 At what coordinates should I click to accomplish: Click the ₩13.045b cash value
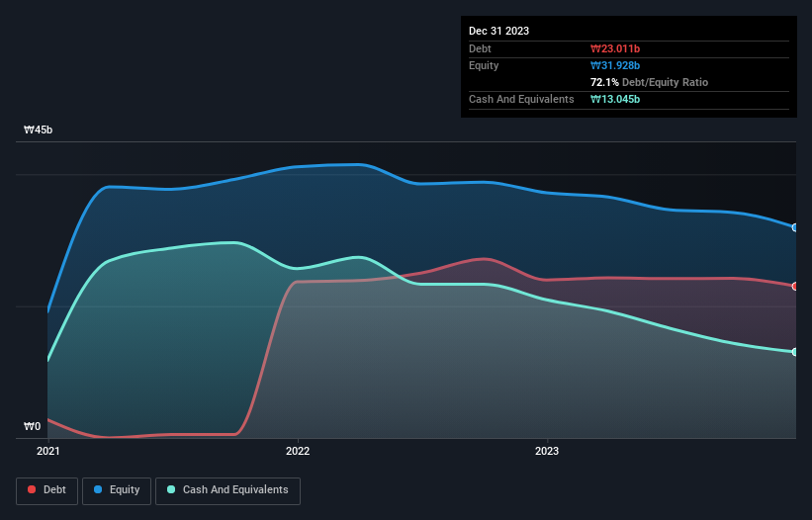615,99
